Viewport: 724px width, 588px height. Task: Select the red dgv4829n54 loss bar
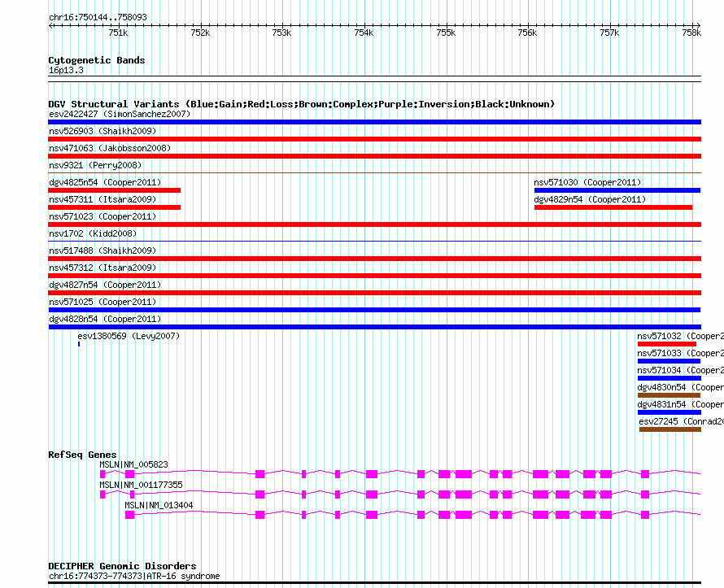613,207
